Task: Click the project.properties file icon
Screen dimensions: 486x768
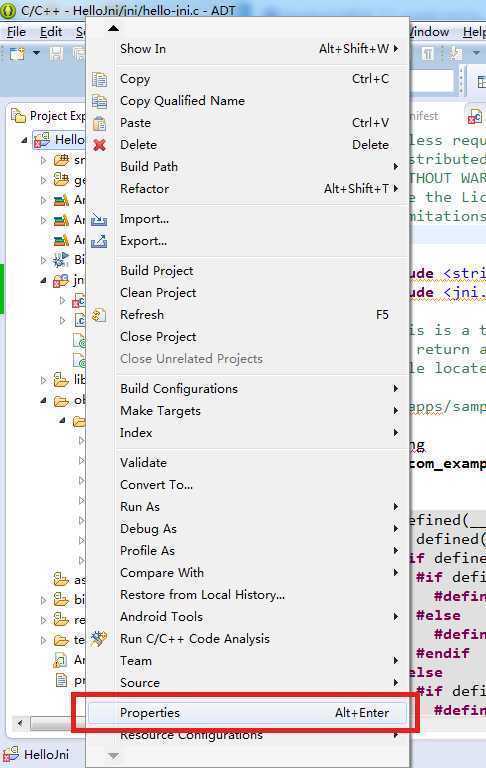Action: click(61, 681)
